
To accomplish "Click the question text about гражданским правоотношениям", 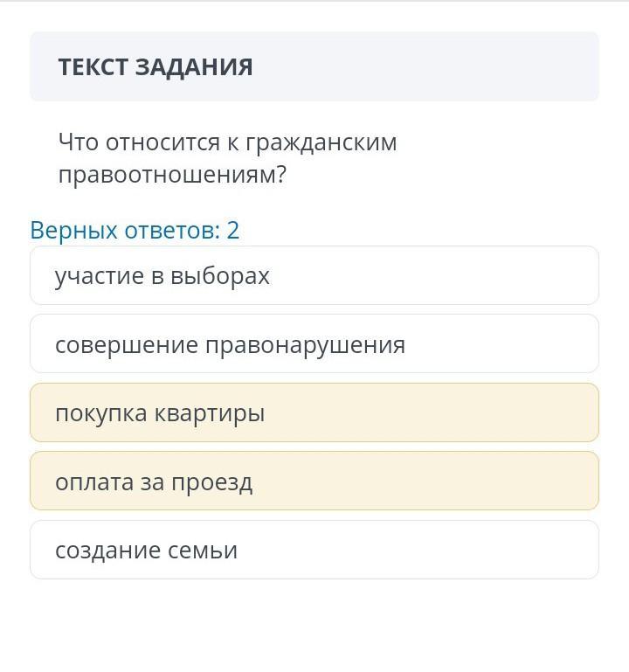I will (227, 158).
